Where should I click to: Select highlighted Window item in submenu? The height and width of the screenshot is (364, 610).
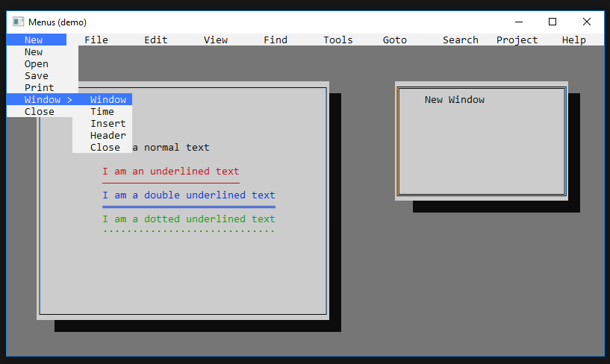click(102, 99)
